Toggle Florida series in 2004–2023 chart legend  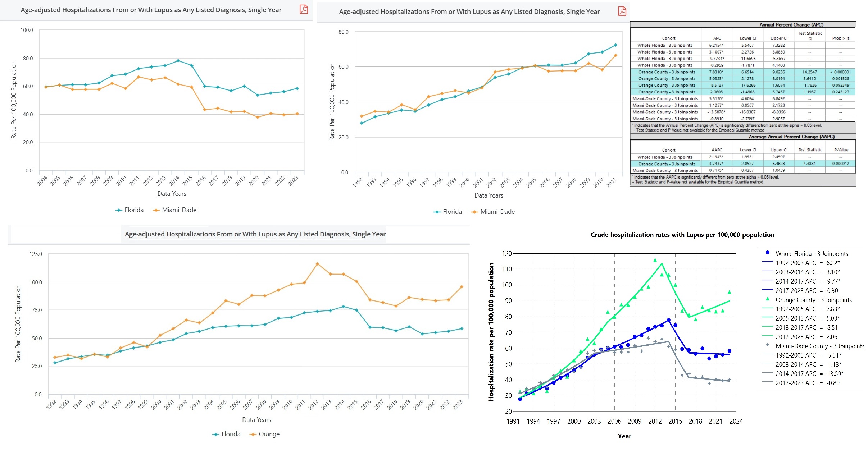pyautogui.click(x=129, y=210)
